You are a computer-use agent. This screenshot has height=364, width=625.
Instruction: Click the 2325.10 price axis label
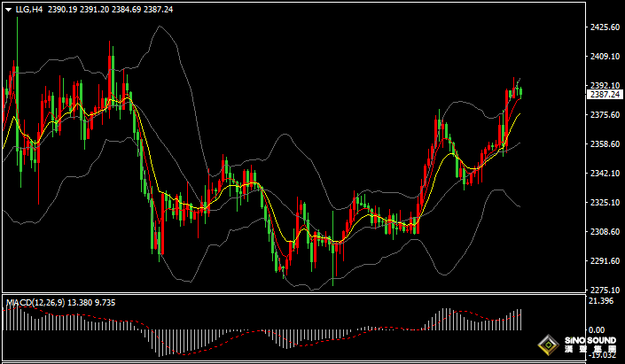pyautogui.click(x=604, y=203)
